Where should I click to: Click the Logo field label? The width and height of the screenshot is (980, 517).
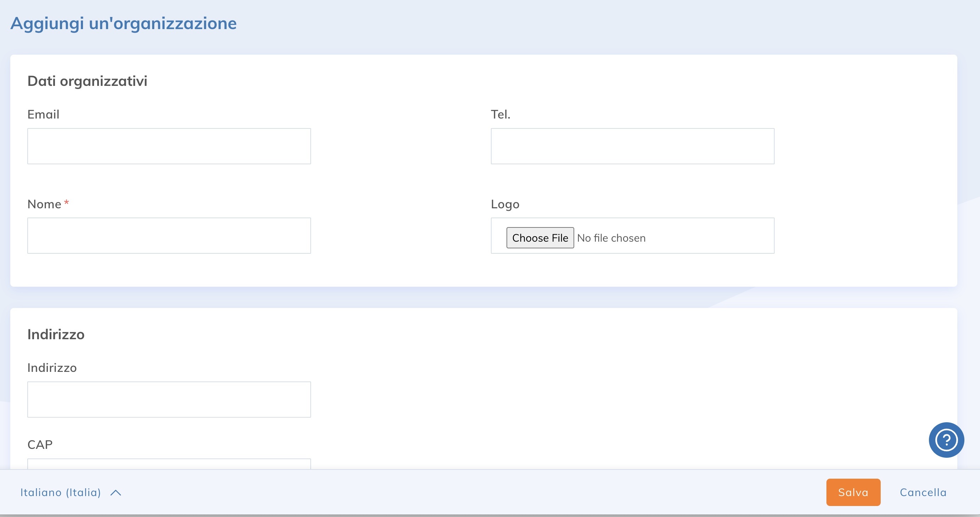[x=504, y=204]
